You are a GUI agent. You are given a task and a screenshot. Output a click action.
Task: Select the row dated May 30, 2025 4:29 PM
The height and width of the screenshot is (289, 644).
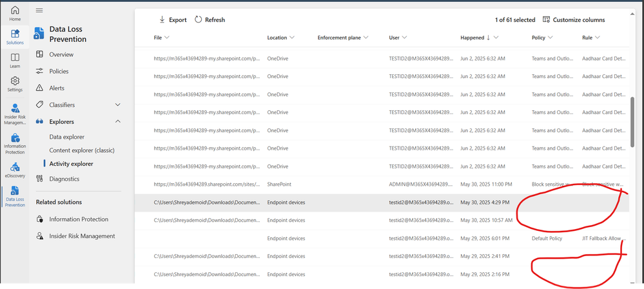[x=382, y=203]
